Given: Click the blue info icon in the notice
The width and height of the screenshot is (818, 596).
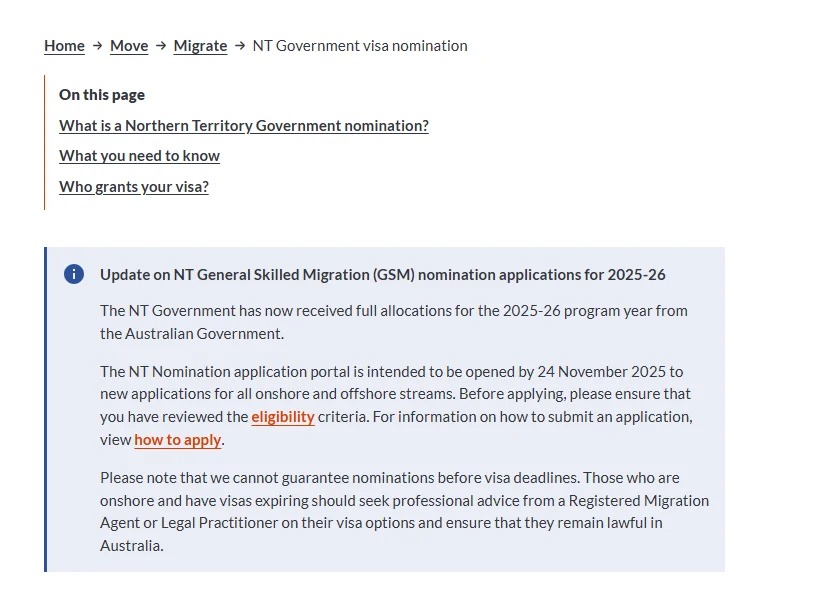Looking at the screenshot, I should pos(74,274).
